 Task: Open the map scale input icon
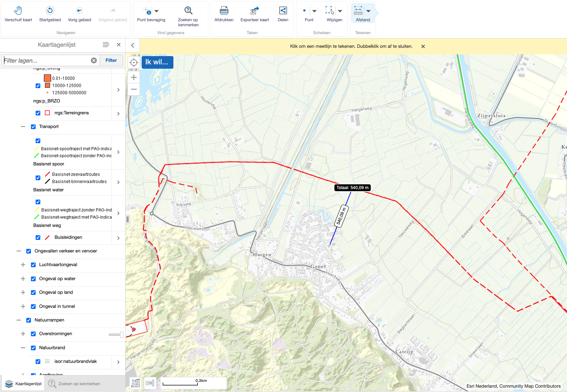(150, 383)
